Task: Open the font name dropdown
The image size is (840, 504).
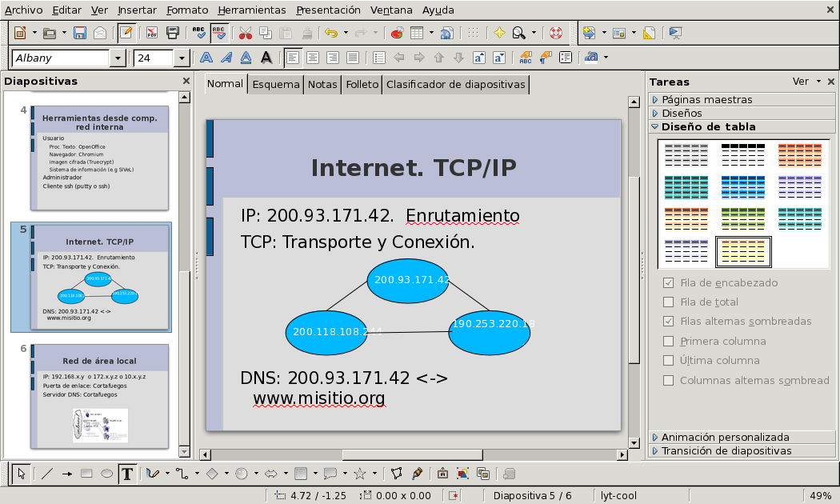Action: (118, 58)
